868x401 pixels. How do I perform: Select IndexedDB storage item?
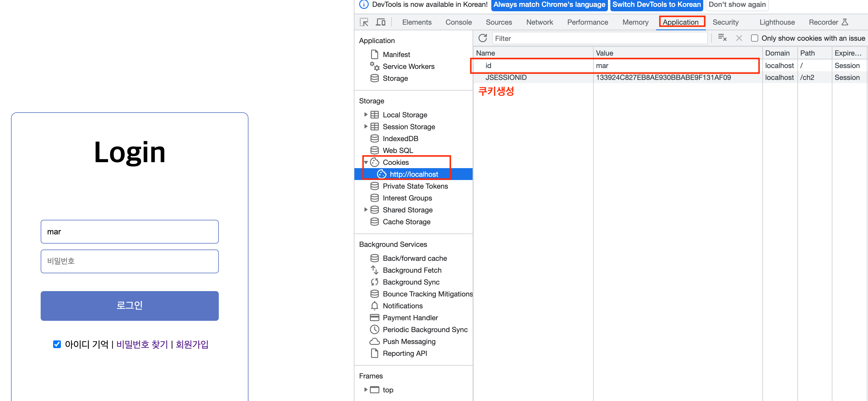(400, 139)
